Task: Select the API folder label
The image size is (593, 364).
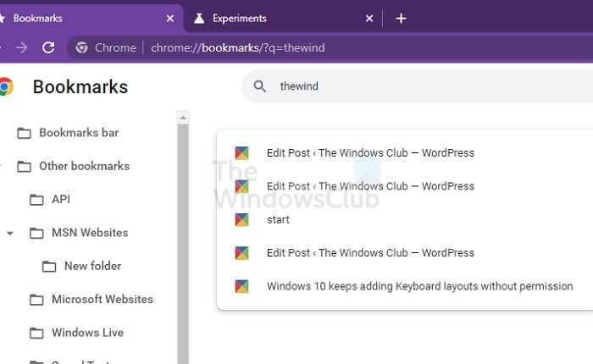Action: point(61,199)
